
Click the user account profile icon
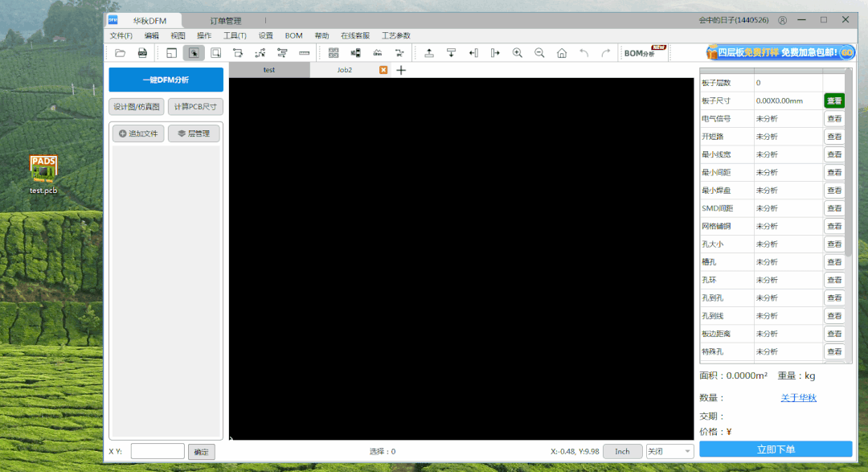tap(782, 20)
